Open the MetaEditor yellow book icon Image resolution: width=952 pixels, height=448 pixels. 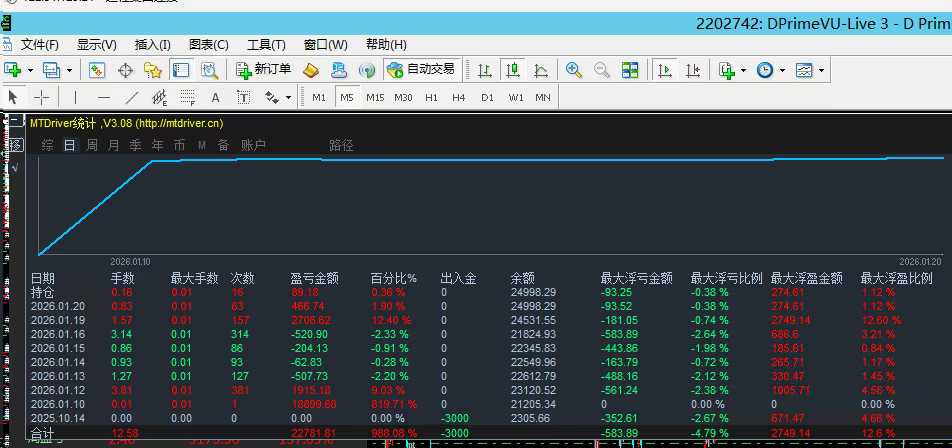point(311,70)
